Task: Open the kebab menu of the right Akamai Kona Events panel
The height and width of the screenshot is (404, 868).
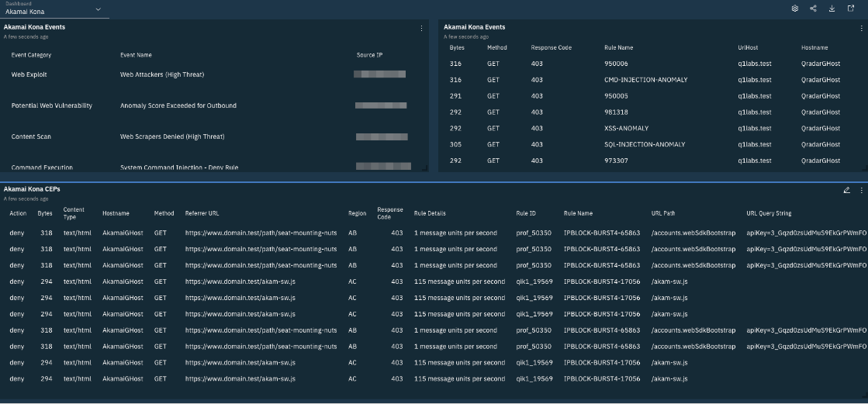Action: tap(861, 28)
